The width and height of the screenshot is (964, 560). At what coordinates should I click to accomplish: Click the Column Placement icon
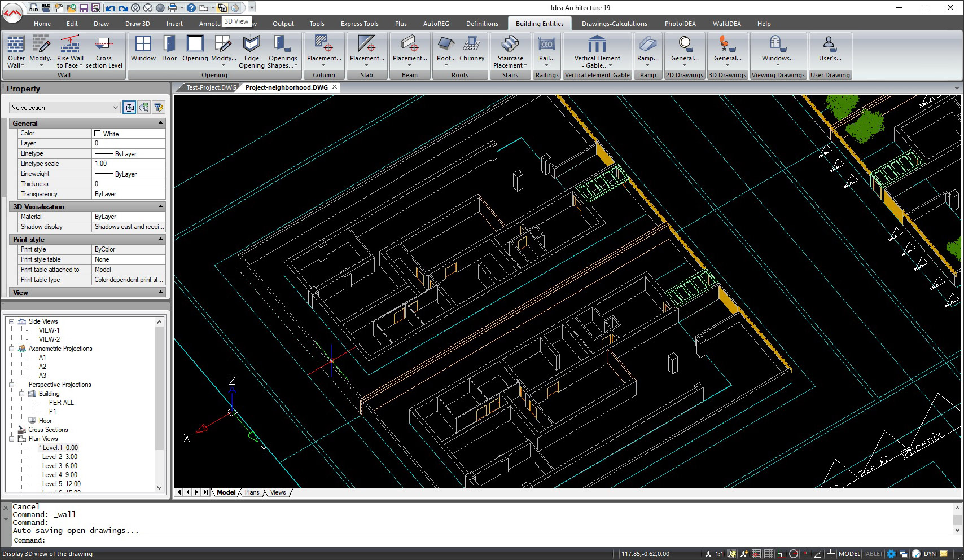click(324, 43)
